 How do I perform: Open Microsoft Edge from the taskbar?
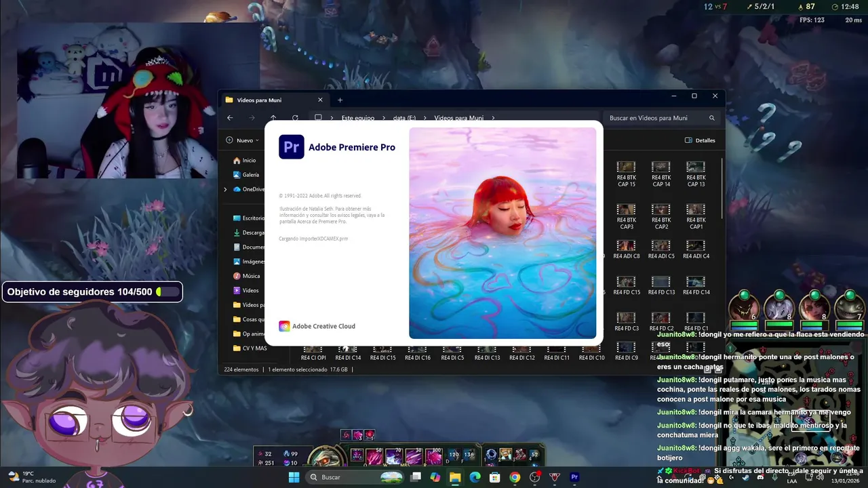pyautogui.click(x=475, y=477)
